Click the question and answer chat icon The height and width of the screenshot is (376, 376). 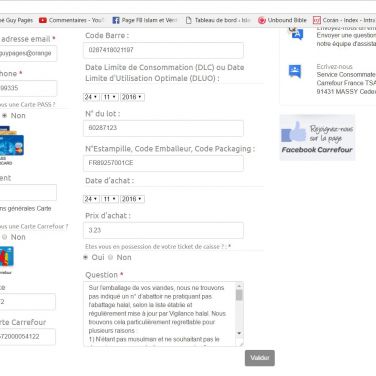[296, 33]
